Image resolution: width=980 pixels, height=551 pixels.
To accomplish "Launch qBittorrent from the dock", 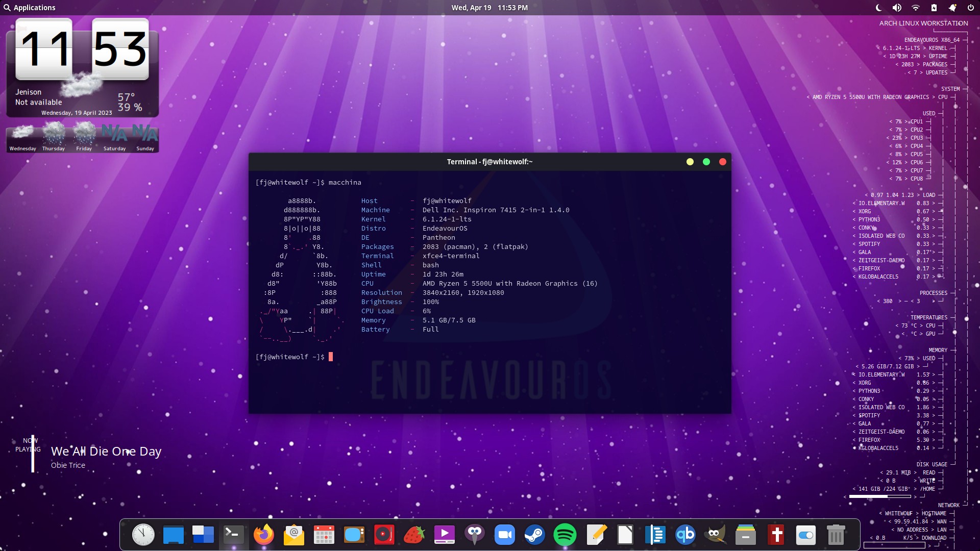I will 685,535.
